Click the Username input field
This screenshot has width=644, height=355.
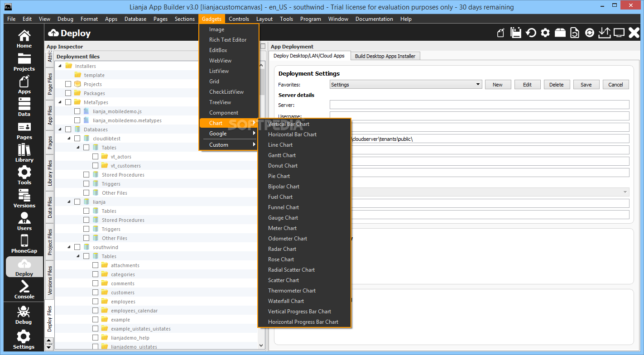coord(480,116)
